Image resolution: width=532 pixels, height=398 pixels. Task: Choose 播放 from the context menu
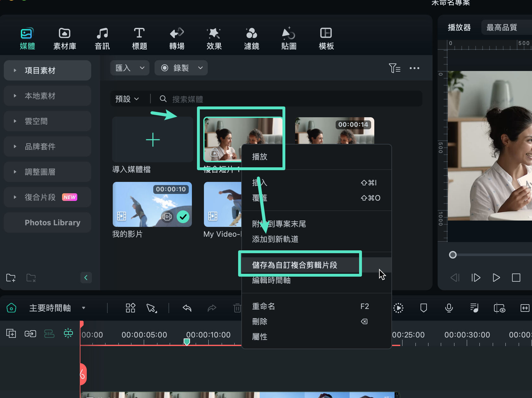(x=317, y=157)
